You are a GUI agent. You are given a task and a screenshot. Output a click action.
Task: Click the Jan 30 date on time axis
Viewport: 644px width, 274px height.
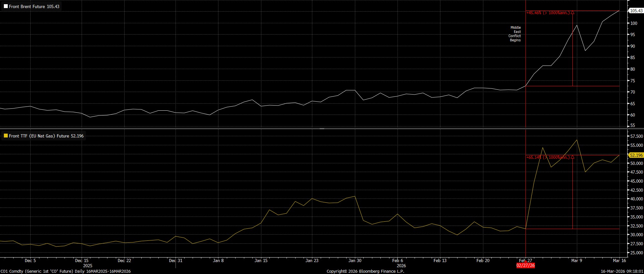click(x=355, y=260)
